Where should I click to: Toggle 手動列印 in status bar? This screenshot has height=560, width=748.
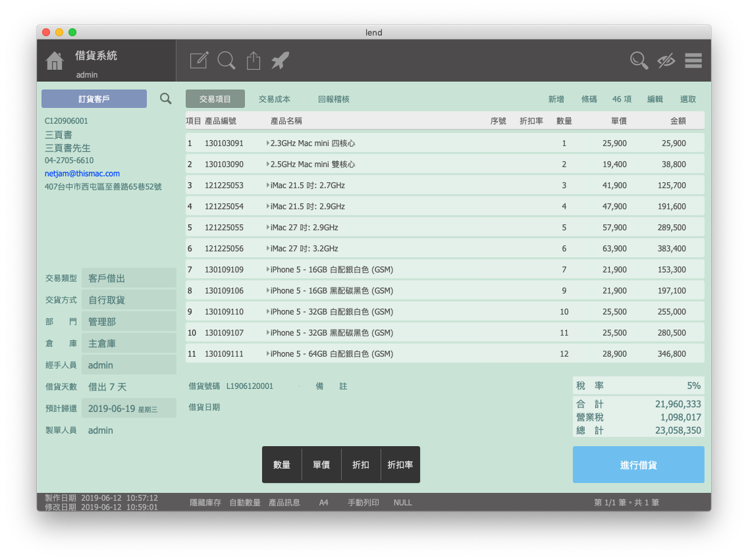point(363,502)
